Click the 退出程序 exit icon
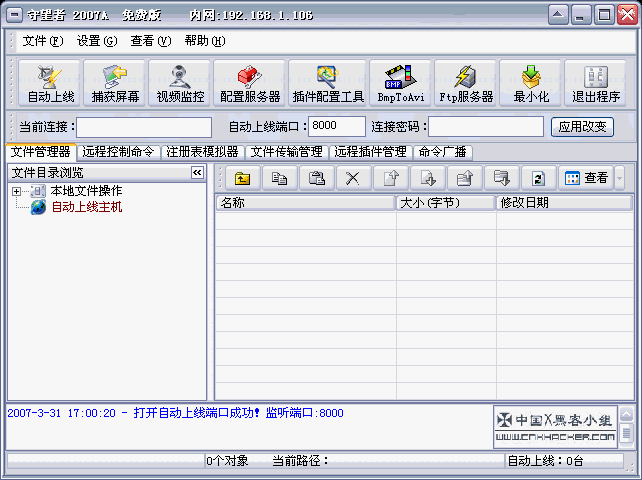Screen dimensions: 642x480 [x=596, y=84]
